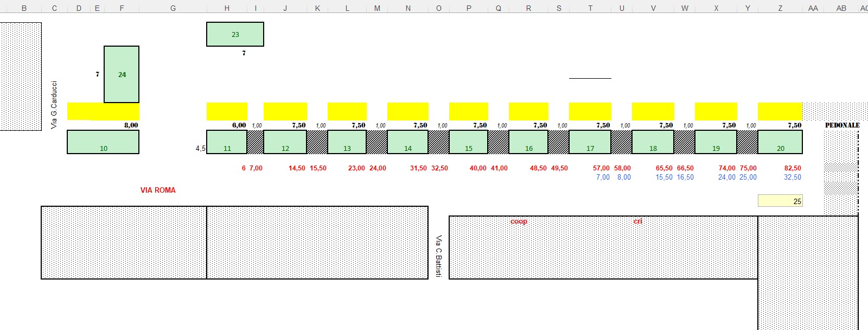Viewport: 868px width, 330px height.
Task: Click column AA header
Action: (813, 8)
